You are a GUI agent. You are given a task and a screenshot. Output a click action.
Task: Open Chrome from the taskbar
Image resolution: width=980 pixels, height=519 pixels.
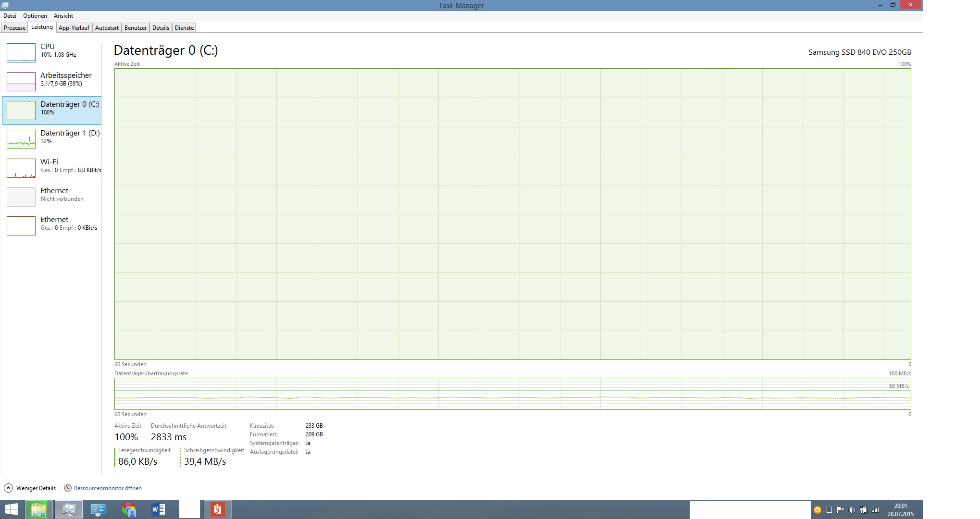click(x=128, y=509)
